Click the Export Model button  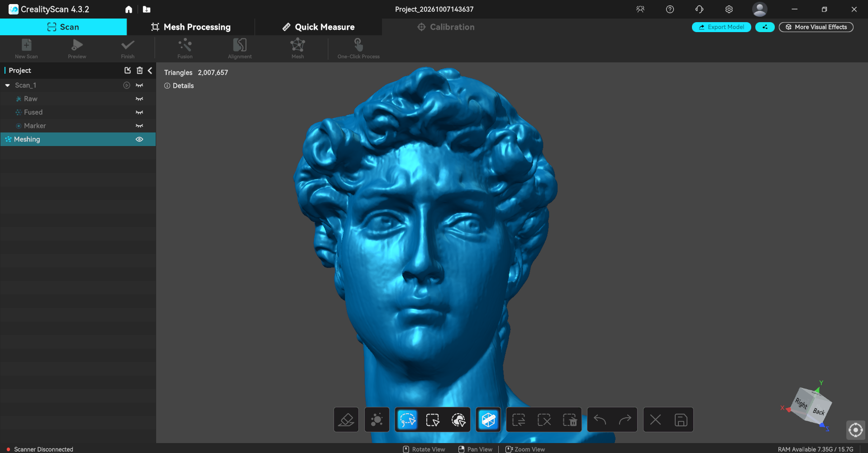[721, 27]
